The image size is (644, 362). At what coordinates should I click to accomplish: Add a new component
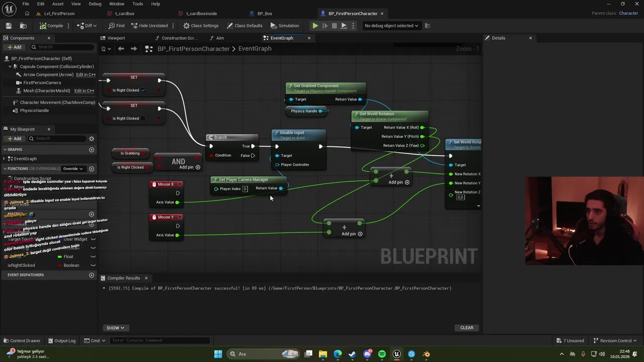click(14, 47)
